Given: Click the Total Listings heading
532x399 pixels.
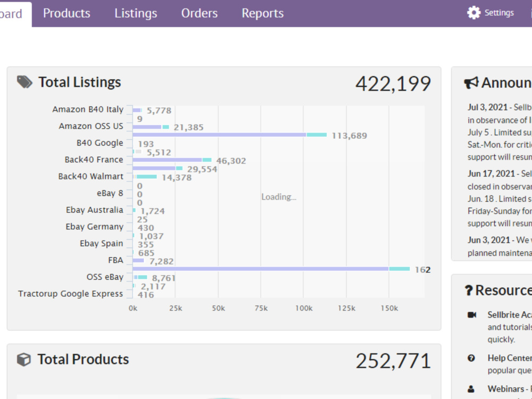Looking at the screenshot, I should pos(79,82).
